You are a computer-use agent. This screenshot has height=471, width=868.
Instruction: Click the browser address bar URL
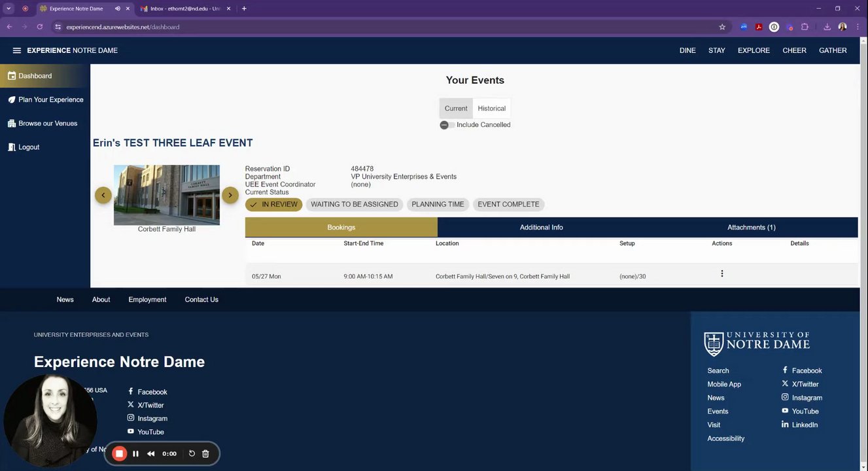(123, 27)
